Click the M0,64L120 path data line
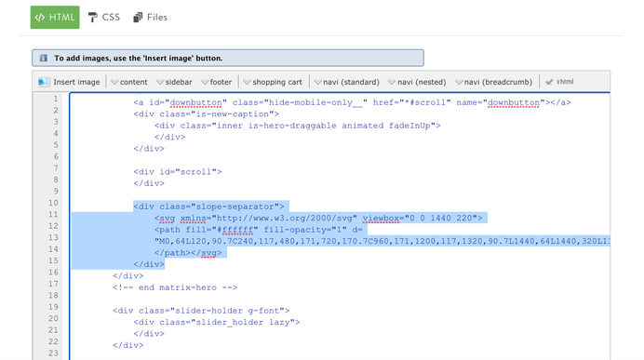This screenshot has width=644, height=360. 382,241
